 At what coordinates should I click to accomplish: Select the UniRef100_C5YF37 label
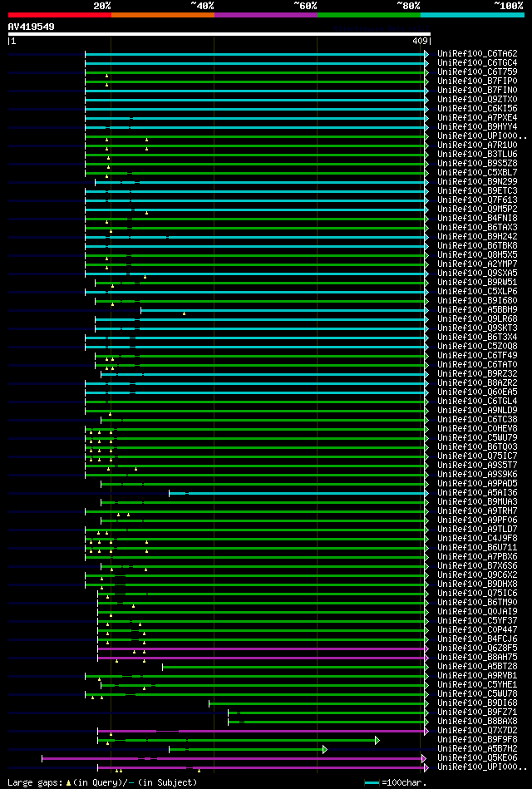pos(478,621)
